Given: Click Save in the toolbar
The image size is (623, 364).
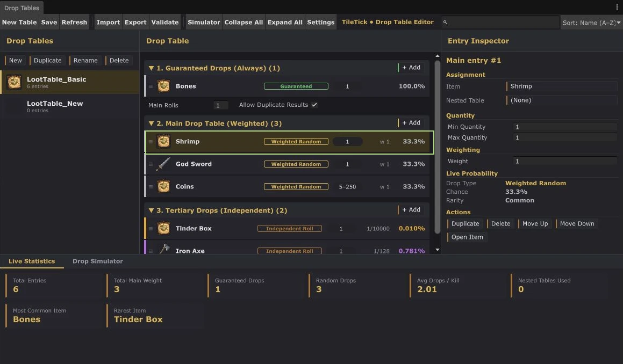Looking at the screenshot, I should pyautogui.click(x=49, y=22).
